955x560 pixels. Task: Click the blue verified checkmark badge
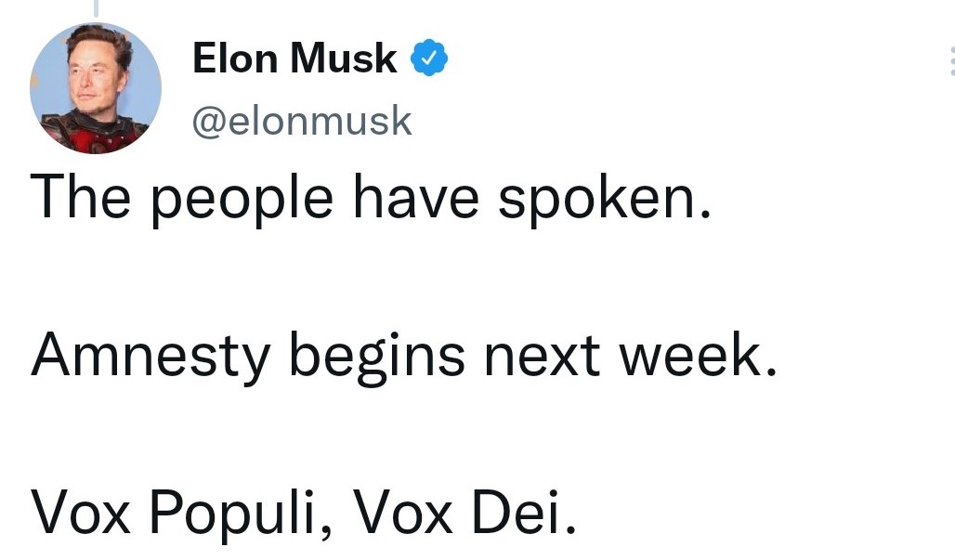pyautogui.click(x=429, y=58)
